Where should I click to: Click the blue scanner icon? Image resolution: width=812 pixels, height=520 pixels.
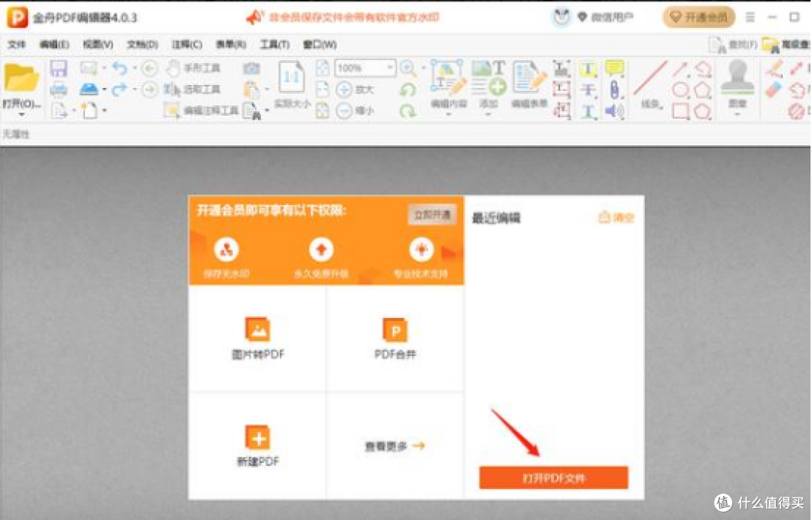click(x=89, y=89)
